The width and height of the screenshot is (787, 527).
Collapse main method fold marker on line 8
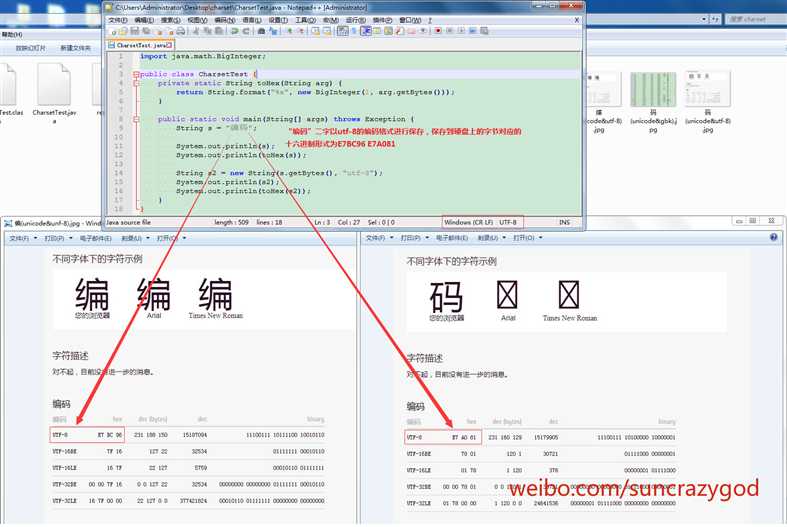pos(136,119)
